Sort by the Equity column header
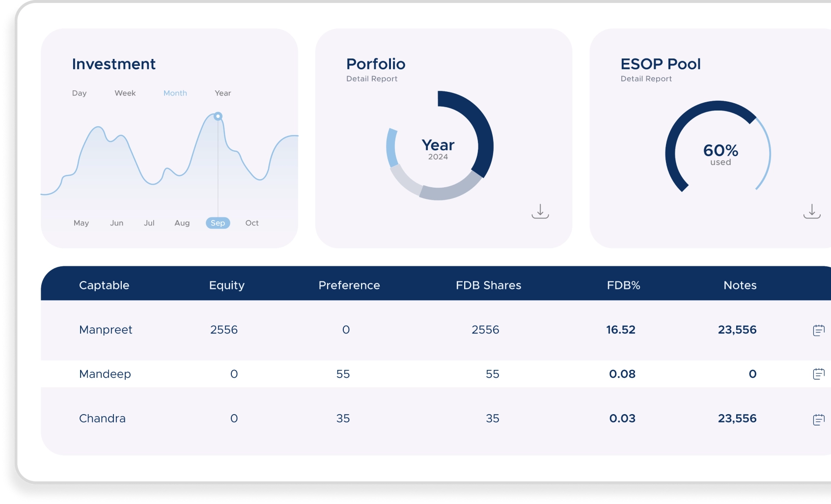831x504 pixels. [x=226, y=285]
